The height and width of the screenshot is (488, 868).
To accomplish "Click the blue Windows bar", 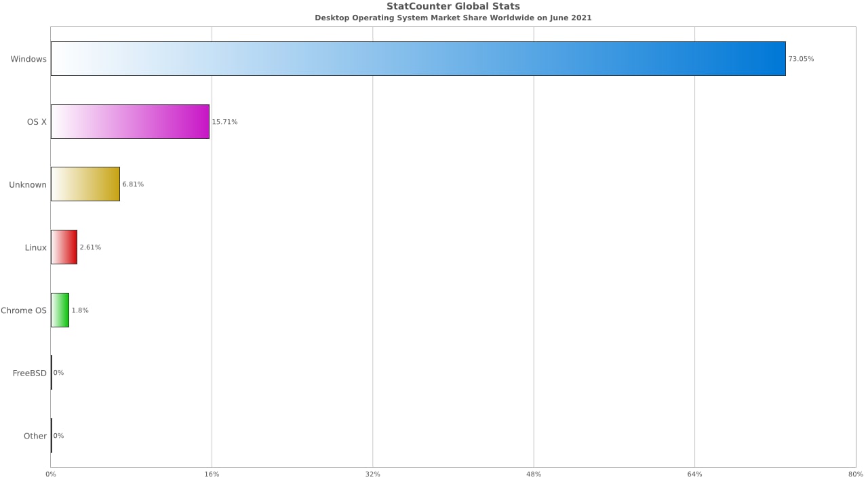I will [x=418, y=59].
